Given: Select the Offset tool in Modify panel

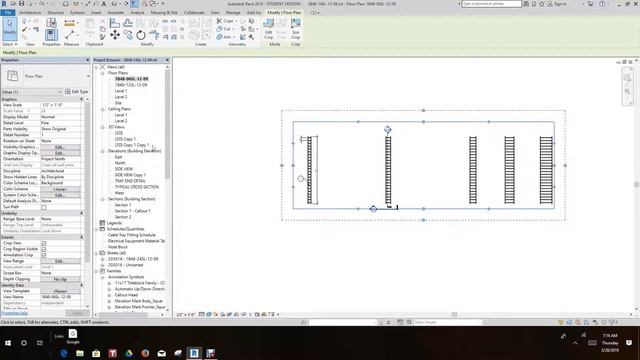Looking at the screenshot, I should [128, 23].
